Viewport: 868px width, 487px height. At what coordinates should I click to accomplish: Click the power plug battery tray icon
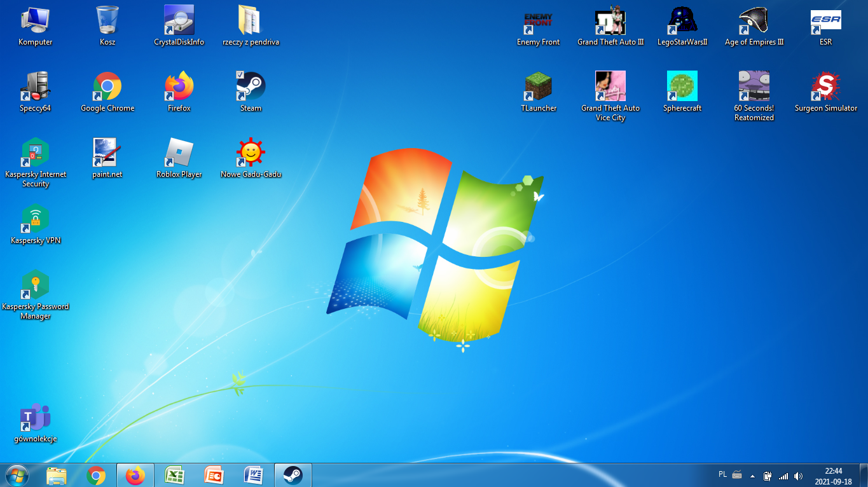tap(768, 476)
